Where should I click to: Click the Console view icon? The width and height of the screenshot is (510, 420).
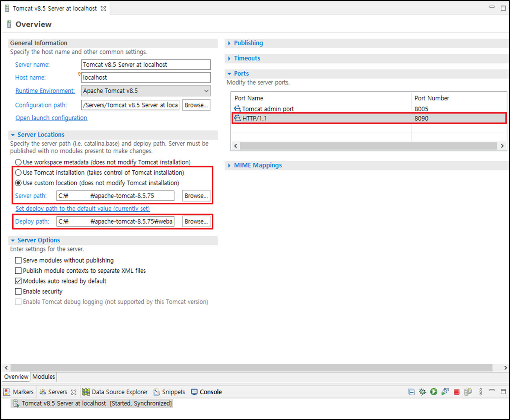(194, 392)
